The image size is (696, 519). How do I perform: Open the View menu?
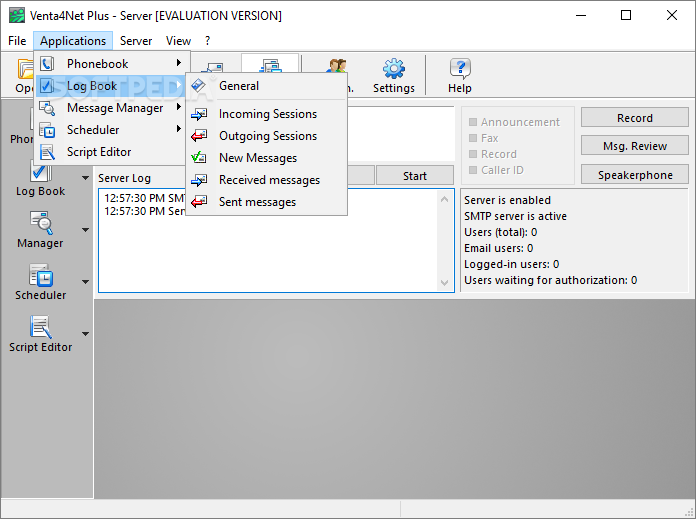178,41
